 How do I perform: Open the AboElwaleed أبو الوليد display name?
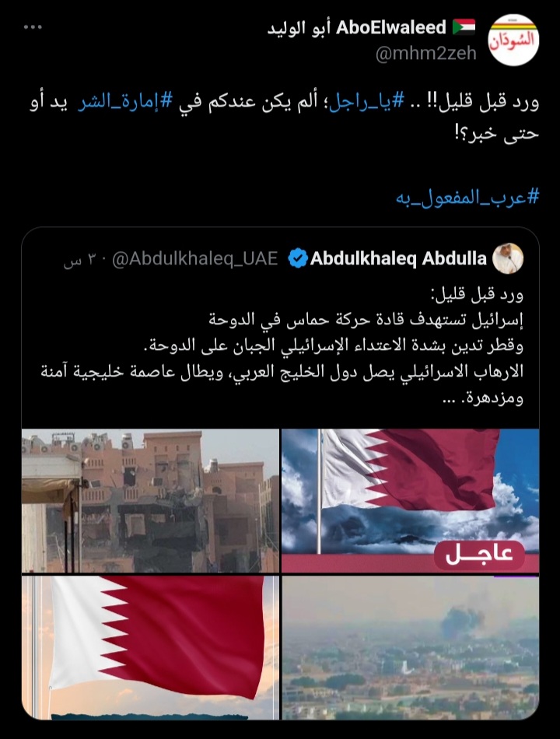pyautogui.click(x=357, y=28)
